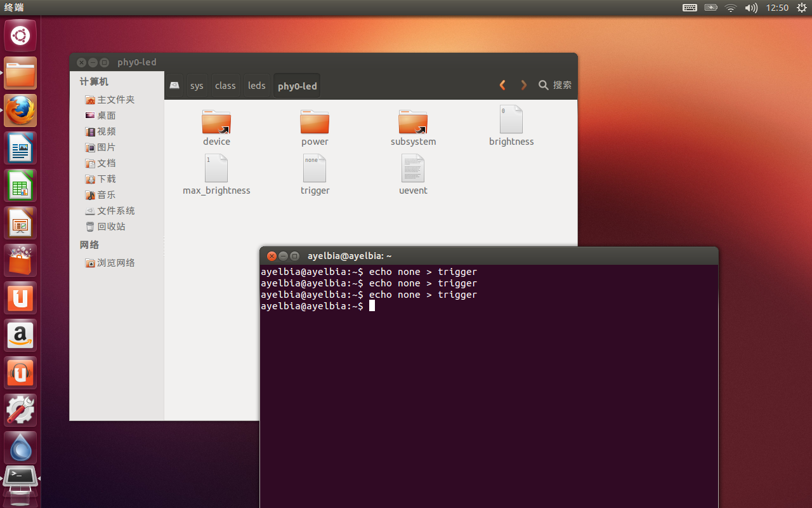Launch LibreOffice Writer from launcher
The image size is (812, 508).
[x=20, y=148]
